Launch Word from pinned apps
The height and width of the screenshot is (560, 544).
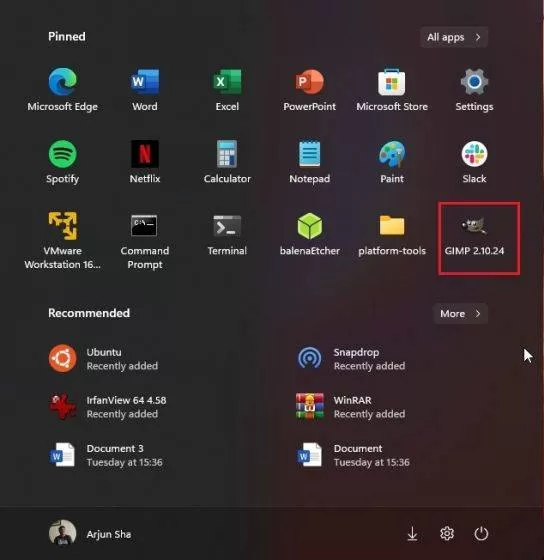[145, 89]
